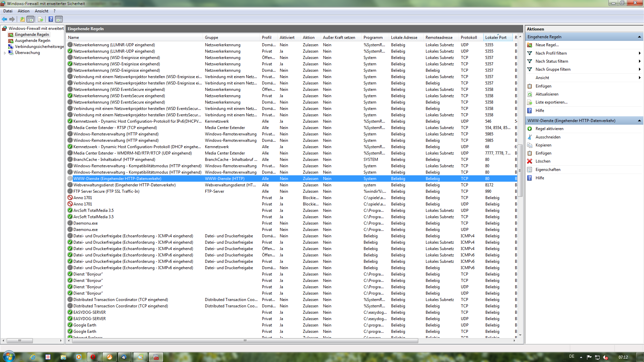The height and width of the screenshot is (362, 644).
Task: Click Löschen red X action
Action: coord(543,161)
